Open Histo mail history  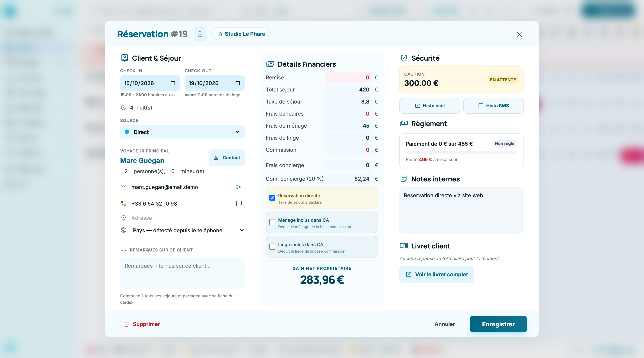pos(430,106)
